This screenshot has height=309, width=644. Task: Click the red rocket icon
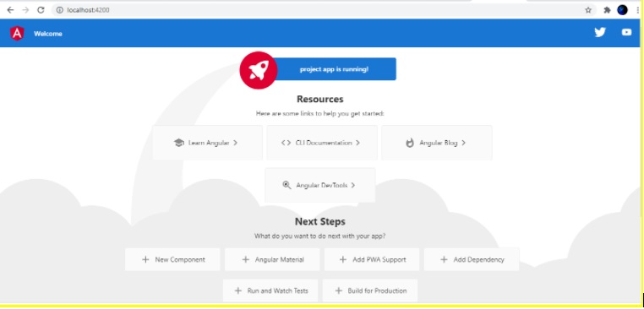point(259,70)
